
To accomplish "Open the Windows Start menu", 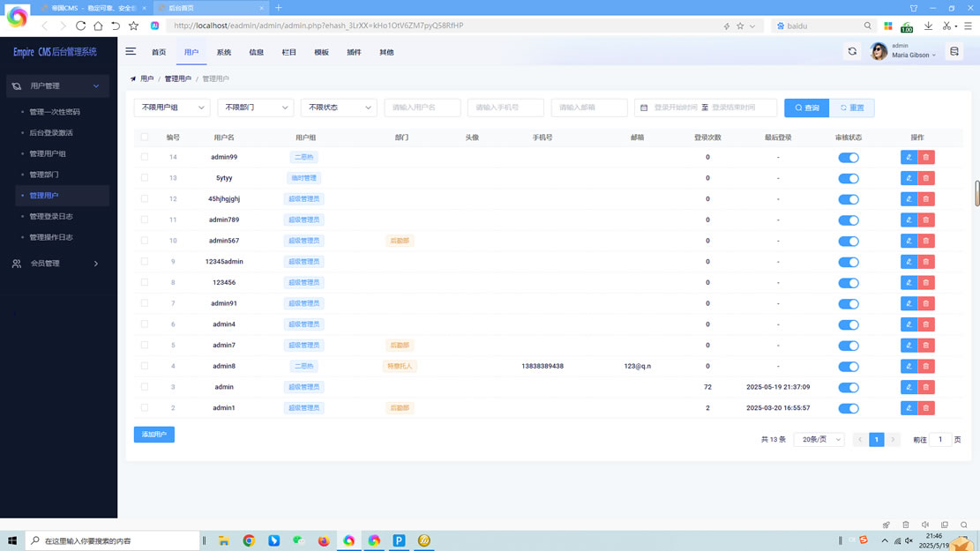I will coord(11,540).
